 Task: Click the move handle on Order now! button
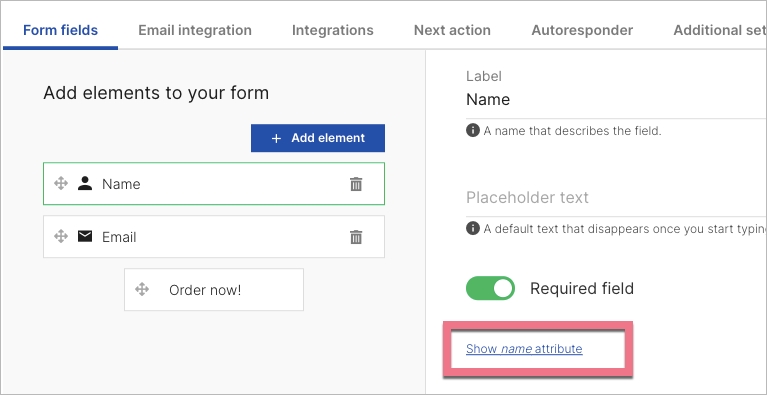[x=142, y=289]
